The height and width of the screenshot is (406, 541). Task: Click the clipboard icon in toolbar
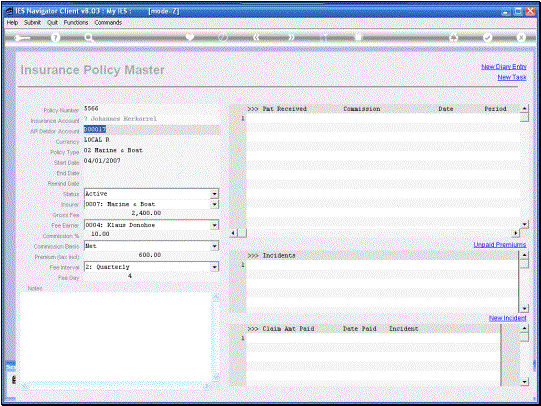click(x=358, y=37)
